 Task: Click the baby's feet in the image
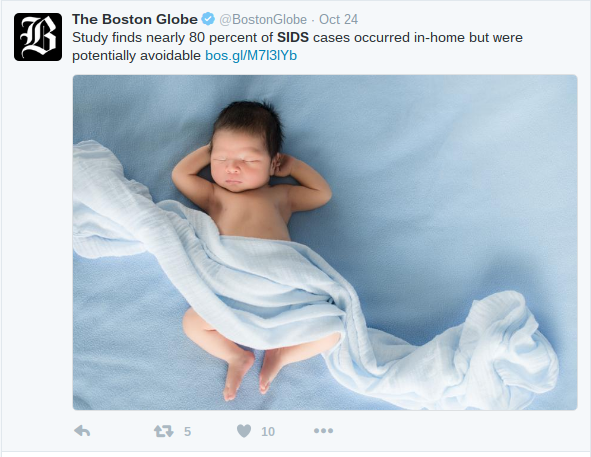pyautogui.click(x=249, y=373)
